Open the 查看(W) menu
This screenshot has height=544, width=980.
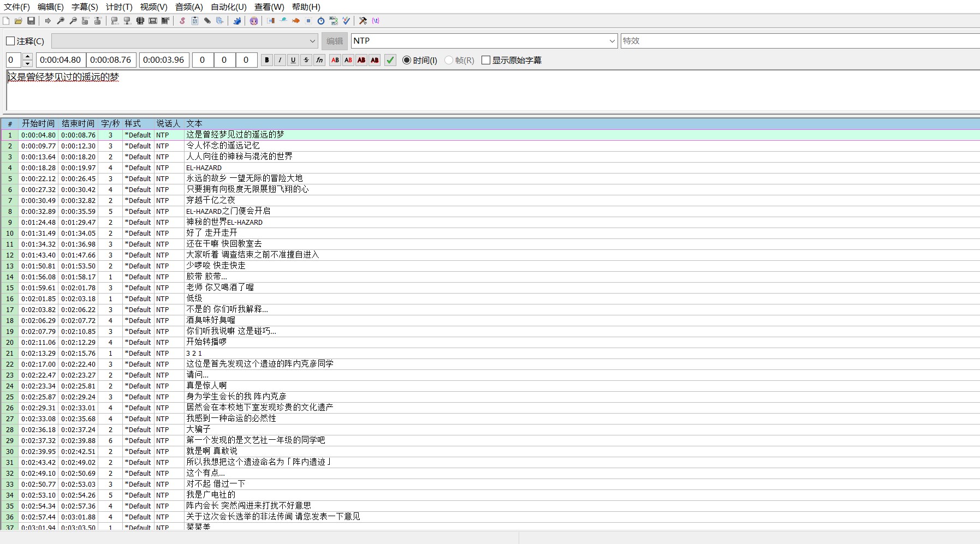tap(269, 7)
